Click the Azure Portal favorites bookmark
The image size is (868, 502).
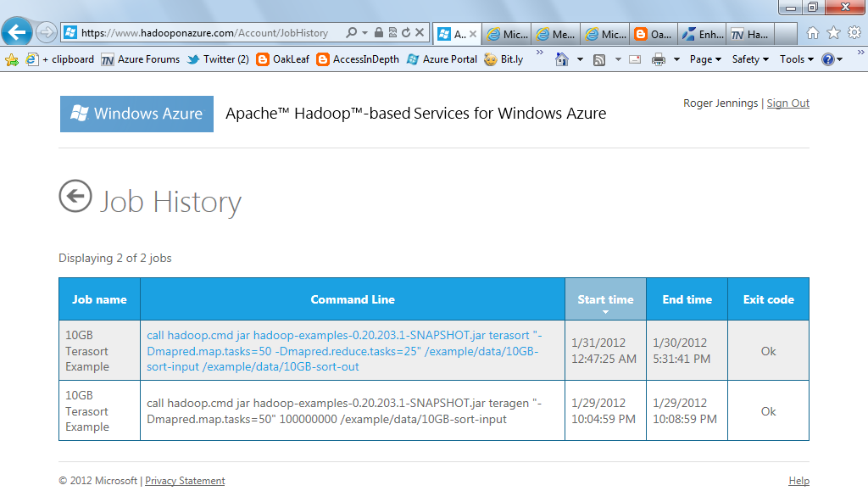442,59
